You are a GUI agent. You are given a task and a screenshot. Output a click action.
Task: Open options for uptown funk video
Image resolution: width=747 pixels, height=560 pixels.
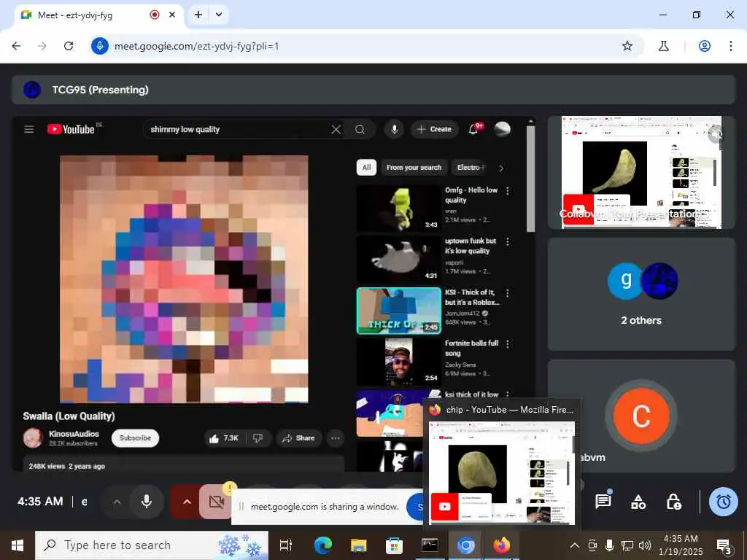click(x=508, y=242)
